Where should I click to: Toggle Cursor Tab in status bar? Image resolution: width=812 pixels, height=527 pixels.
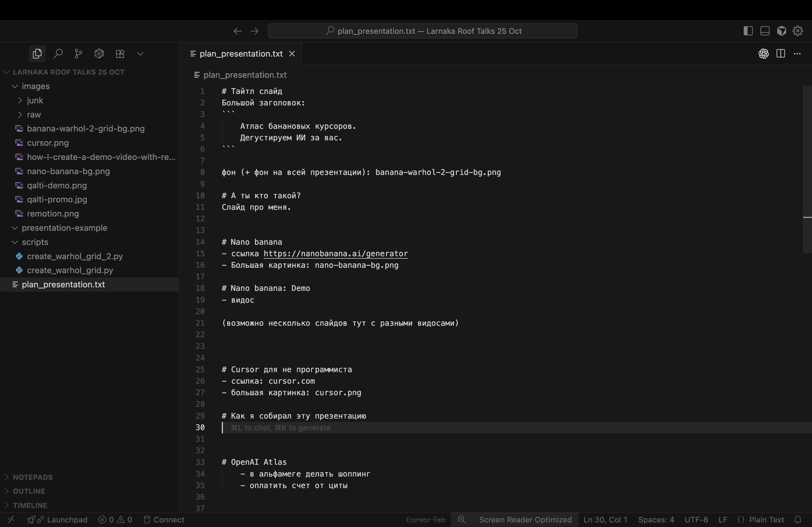[425, 519]
